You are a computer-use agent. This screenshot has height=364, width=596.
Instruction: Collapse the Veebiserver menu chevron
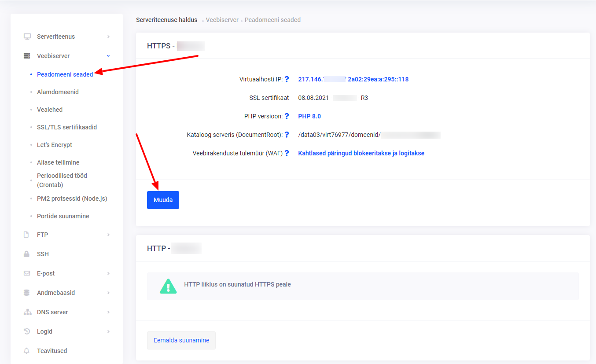click(x=108, y=56)
